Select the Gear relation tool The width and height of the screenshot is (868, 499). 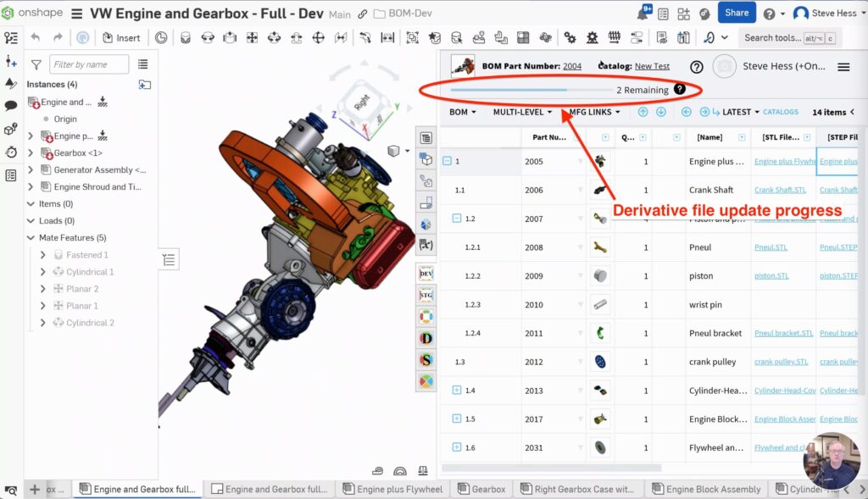(x=570, y=37)
